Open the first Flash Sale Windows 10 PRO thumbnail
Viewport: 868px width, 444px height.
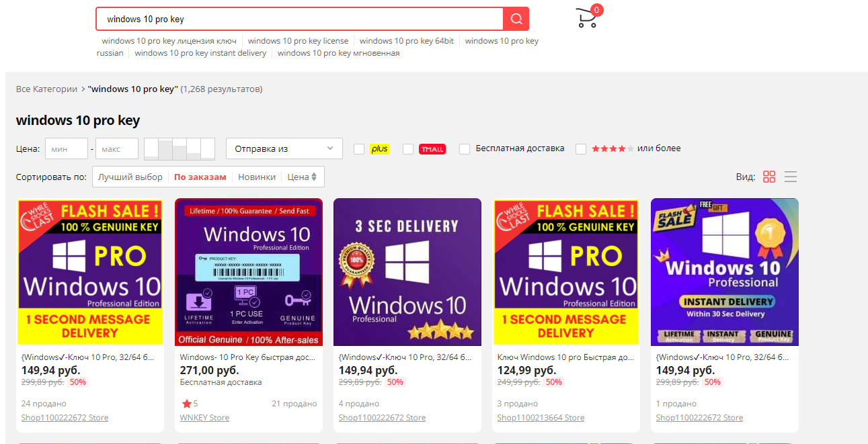(90, 272)
